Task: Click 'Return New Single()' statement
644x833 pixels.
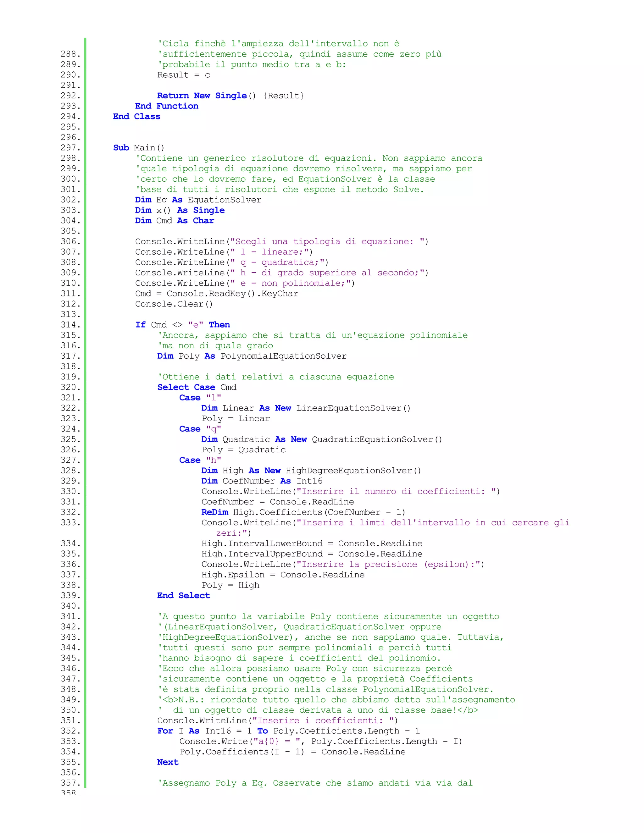Action: (206, 96)
